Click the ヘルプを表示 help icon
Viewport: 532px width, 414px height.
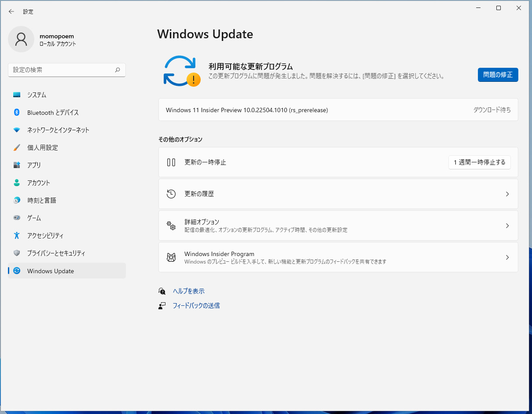pyautogui.click(x=162, y=291)
